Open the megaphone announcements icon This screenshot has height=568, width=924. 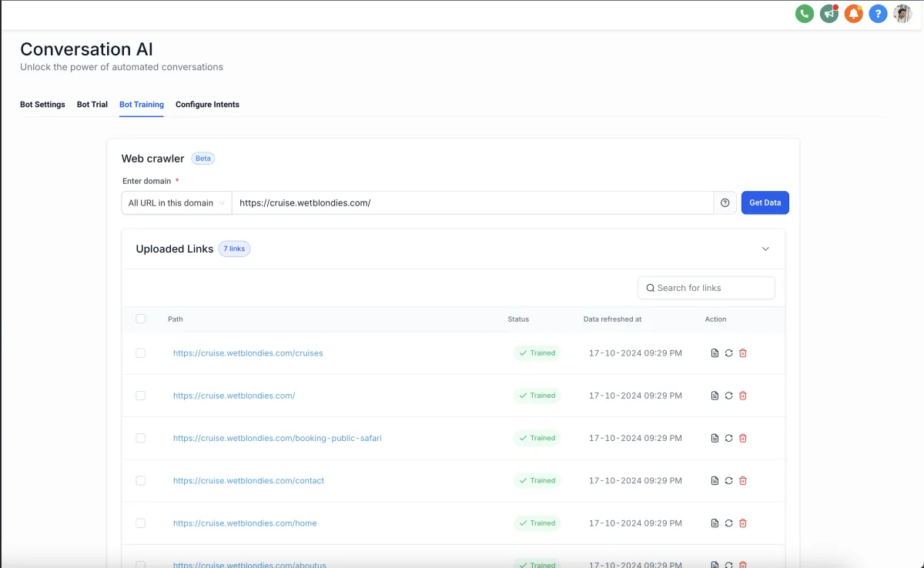tap(829, 13)
